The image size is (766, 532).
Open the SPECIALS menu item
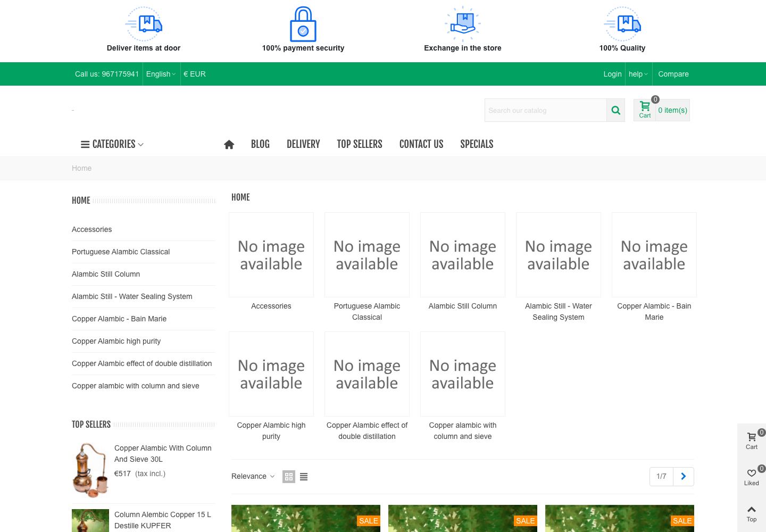click(477, 144)
